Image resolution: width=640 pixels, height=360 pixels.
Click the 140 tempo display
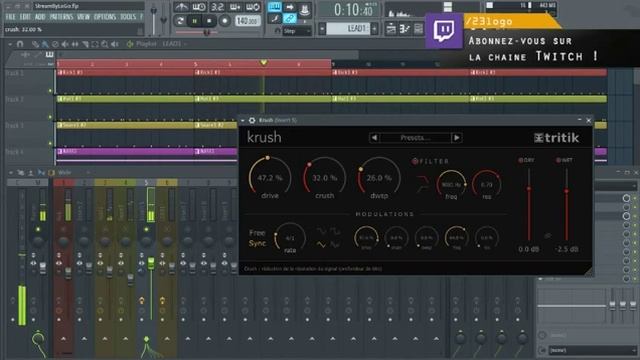click(x=247, y=20)
